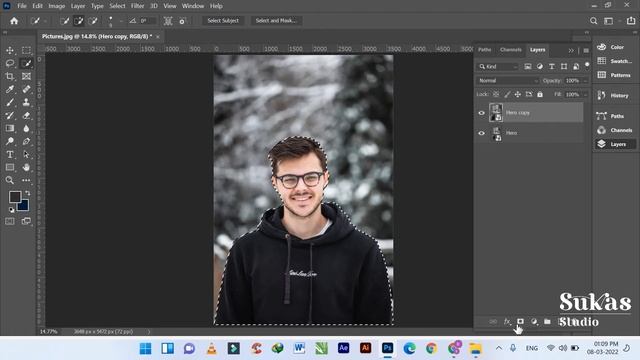Choose New selection mode in options bar
640x360 pixels.
tap(64, 21)
